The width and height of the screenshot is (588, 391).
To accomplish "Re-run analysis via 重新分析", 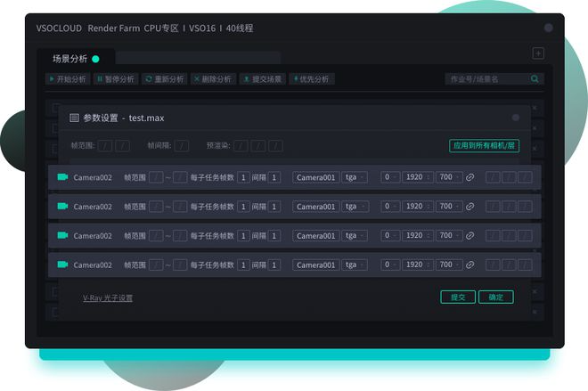I will click(165, 79).
